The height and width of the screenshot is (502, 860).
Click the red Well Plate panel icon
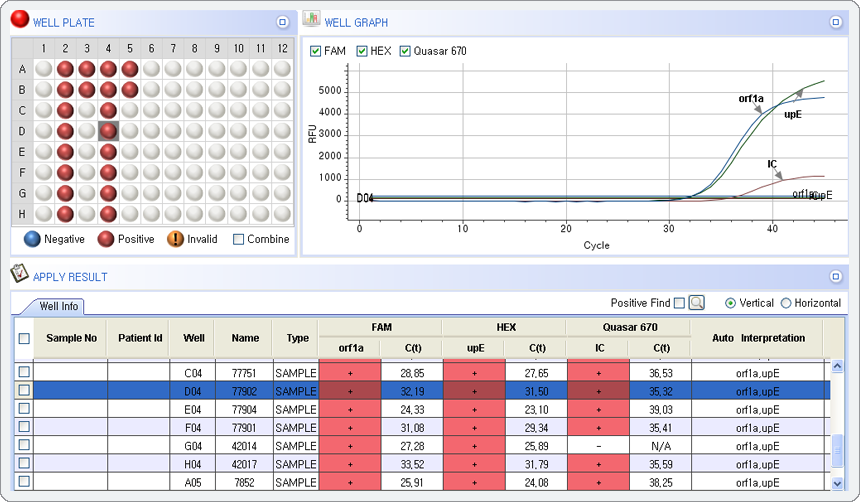pyautogui.click(x=19, y=20)
